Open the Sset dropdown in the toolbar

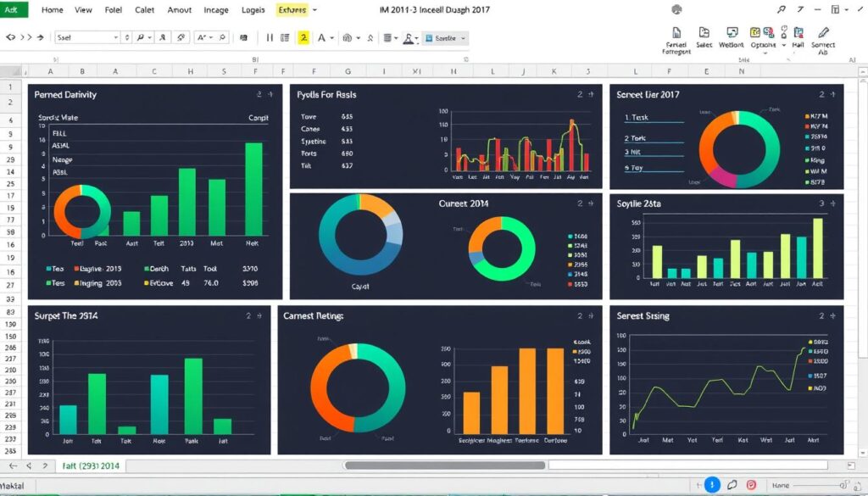[115, 36]
